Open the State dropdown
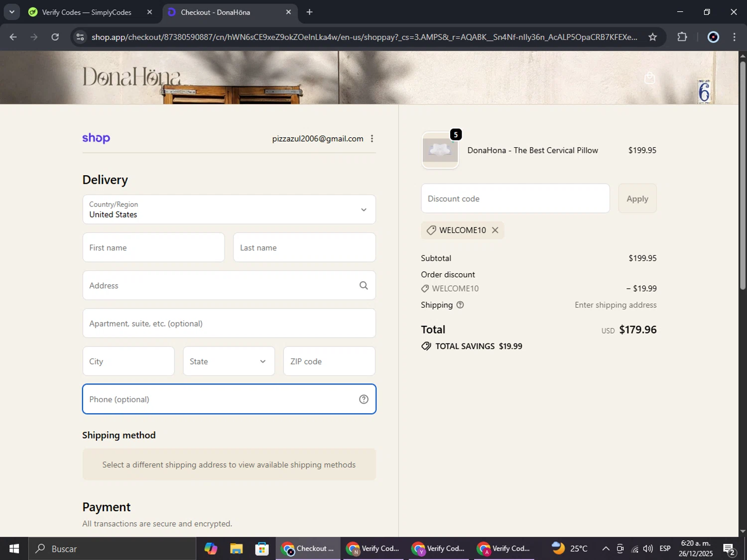 pos(229,361)
